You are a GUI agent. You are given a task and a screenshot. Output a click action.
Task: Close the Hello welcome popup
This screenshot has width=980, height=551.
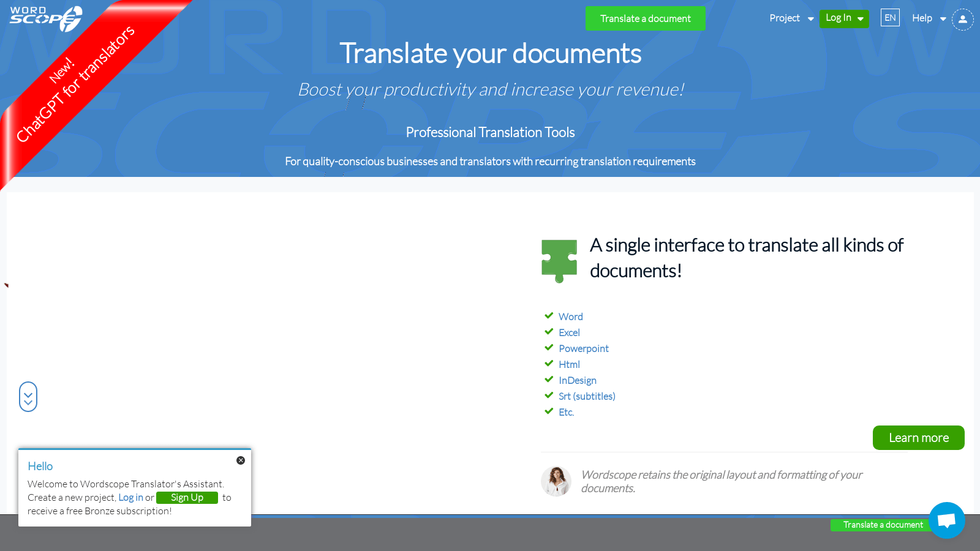coord(241,460)
